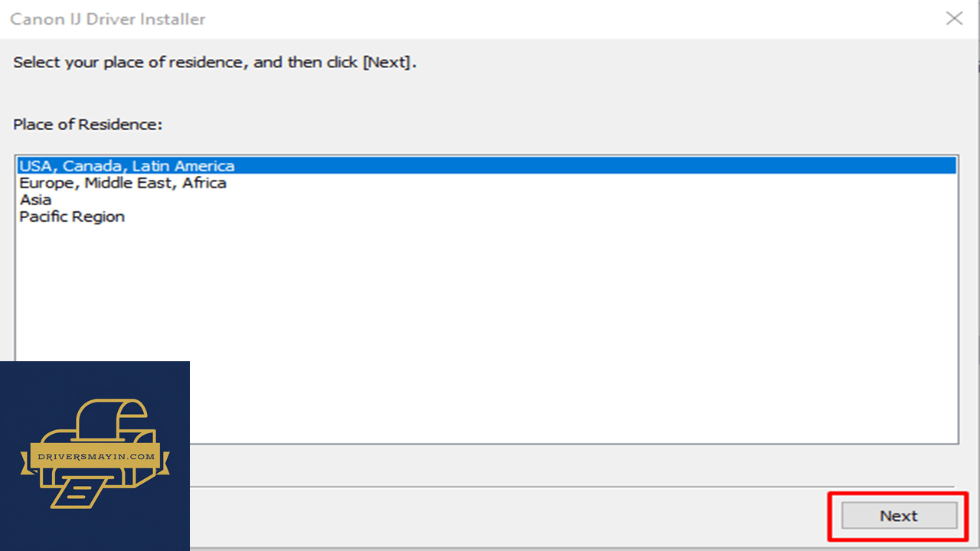
Task: Click the gold printer logo icon
Action: click(x=95, y=454)
